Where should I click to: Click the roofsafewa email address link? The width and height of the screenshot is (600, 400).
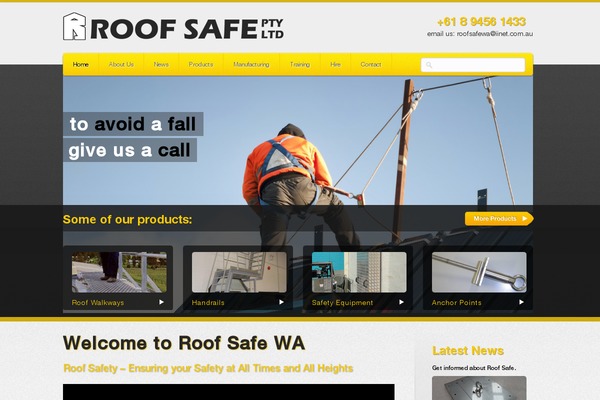[494, 34]
